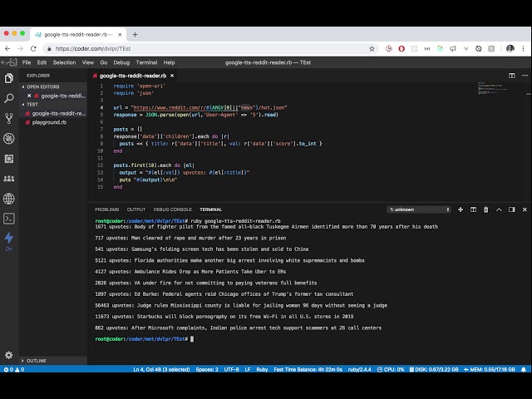Expand the Outline section
The height and width of the screenshot is (399, 532).
(x=36, y=361)
